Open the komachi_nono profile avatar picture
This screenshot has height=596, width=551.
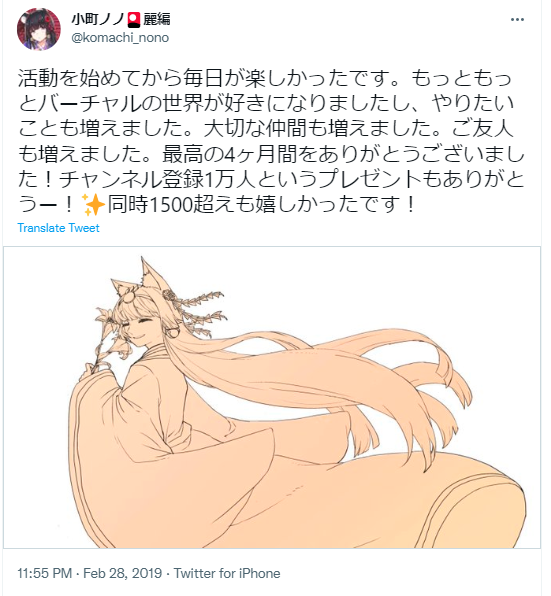click(39, 29)
